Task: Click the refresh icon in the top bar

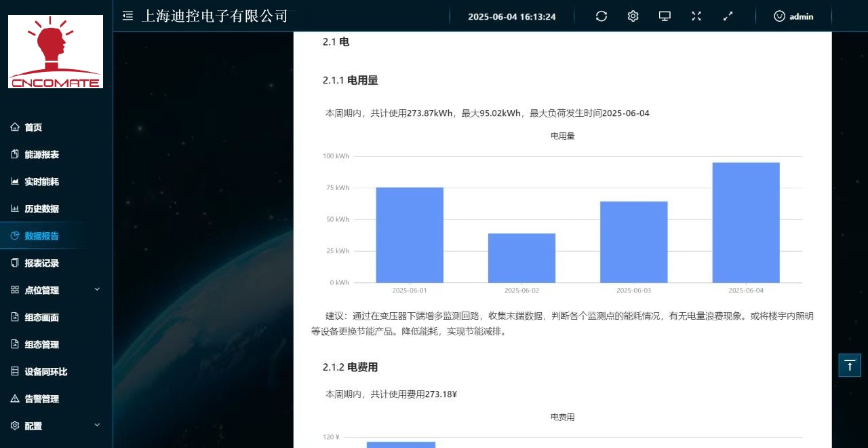Action: pyautogui.click(x=601, y=16)
